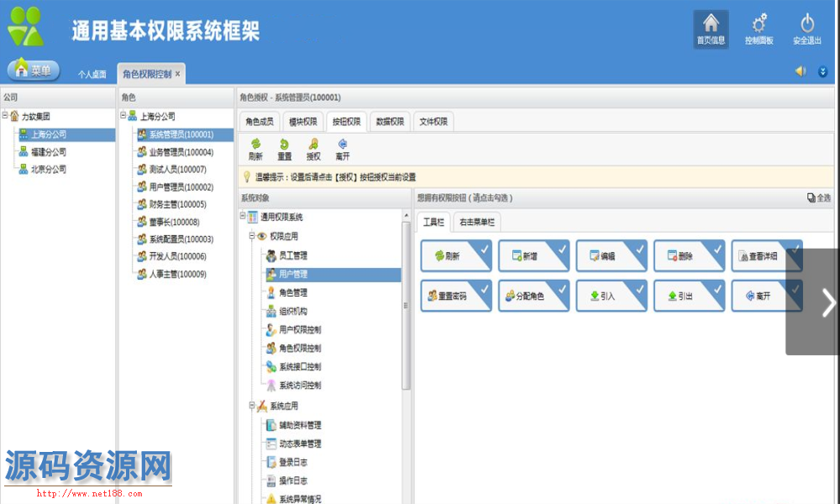Toggle 编辑 permission button tile

coord(612,255)
